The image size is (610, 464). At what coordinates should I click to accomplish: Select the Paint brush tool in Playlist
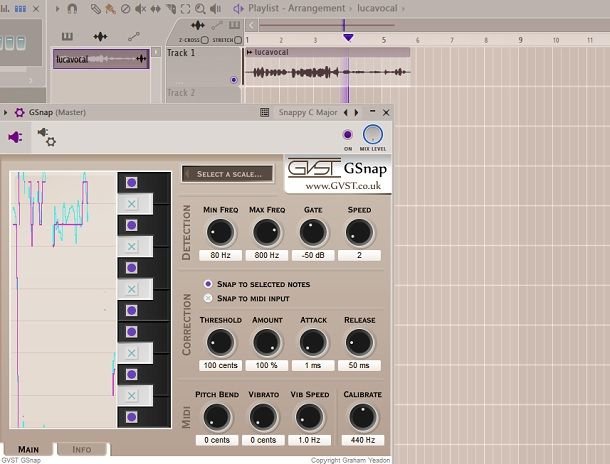(x=110, y=9)
